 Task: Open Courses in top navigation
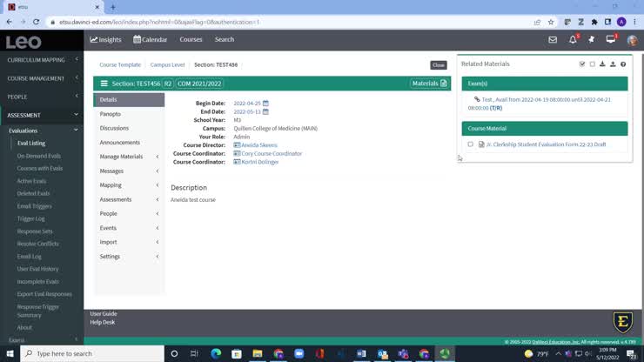191,39
